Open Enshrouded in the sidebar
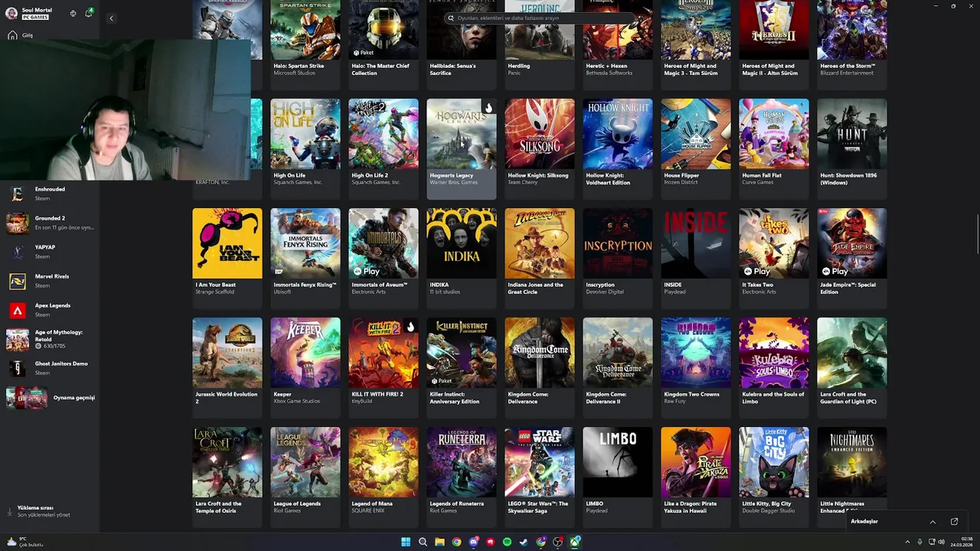Screen dimensions: 980x551 pyautogui.click(x=50, y=194)
